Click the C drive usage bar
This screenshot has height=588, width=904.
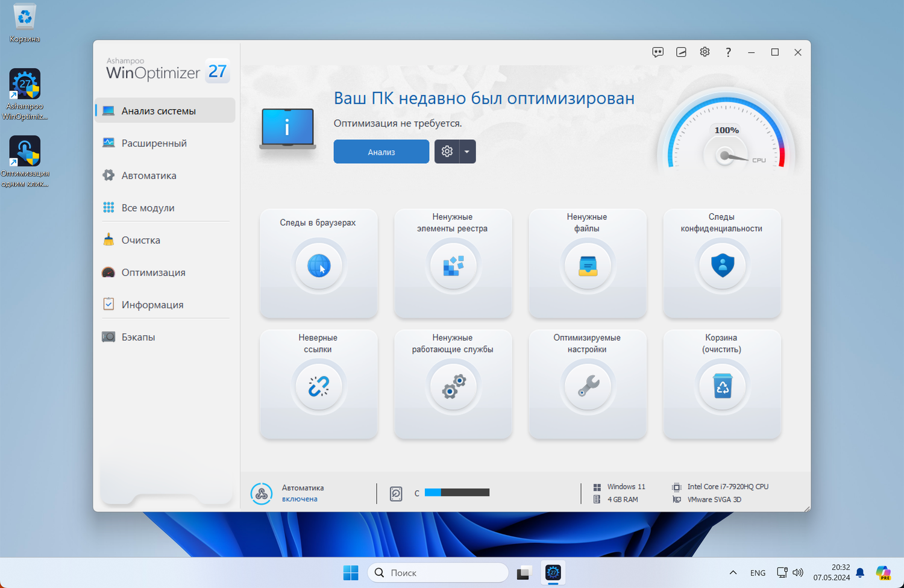pos(457,493)
